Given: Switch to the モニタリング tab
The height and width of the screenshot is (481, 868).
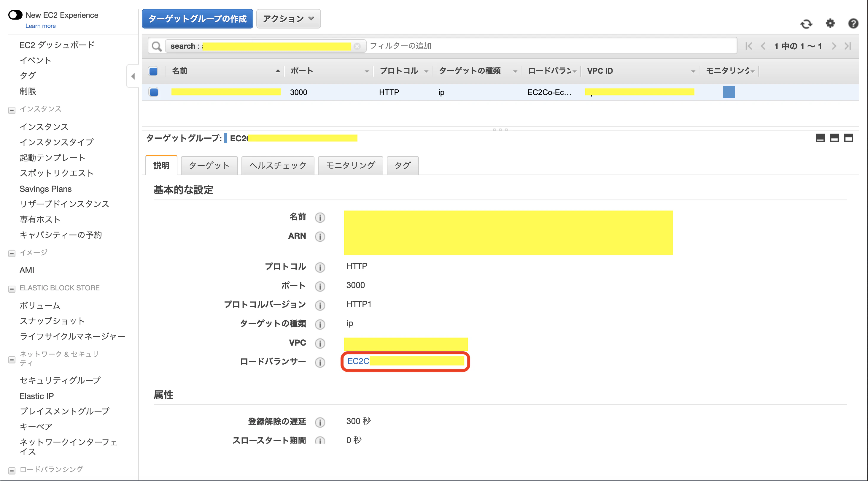Looking at the screenshot, I should click(350, 165).
